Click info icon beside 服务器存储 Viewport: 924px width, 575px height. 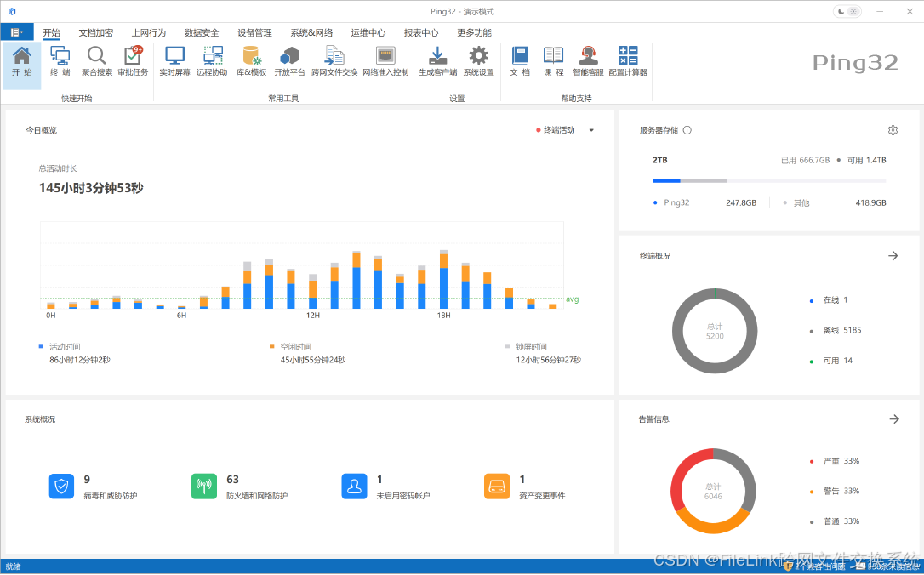point(687,130)
